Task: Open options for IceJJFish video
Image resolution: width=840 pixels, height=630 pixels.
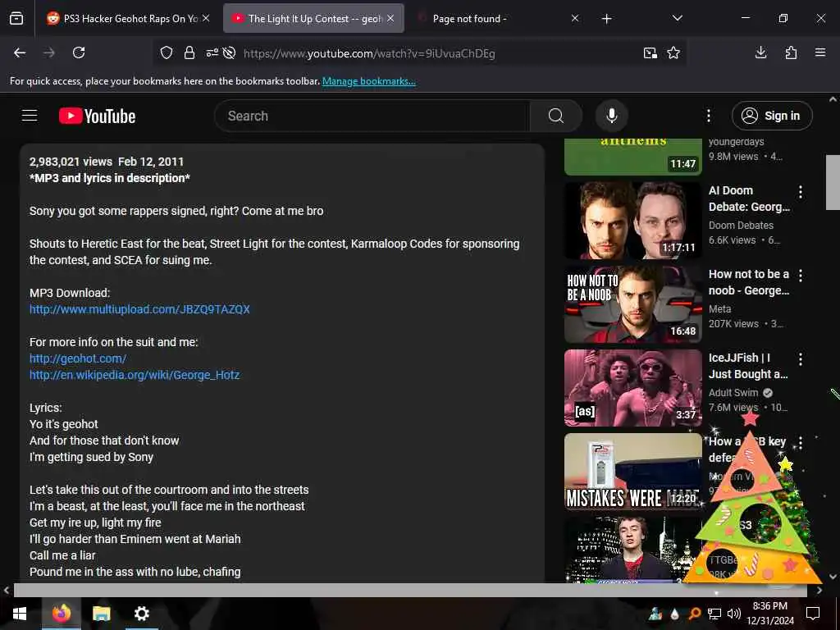Action: [x=801, y=359]
